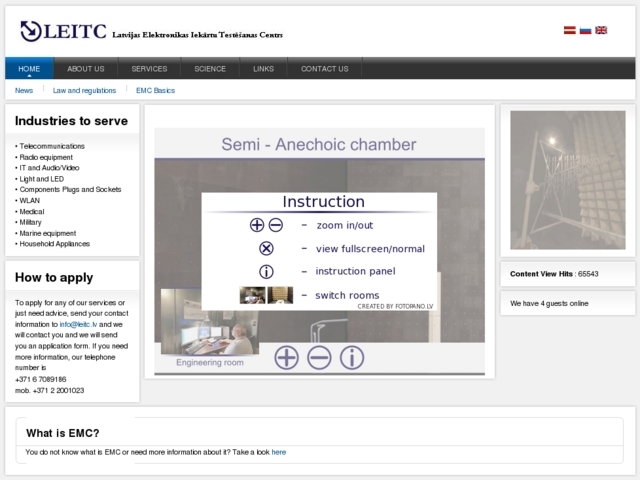Show instruction panel via the info icon

coord(352,357)
